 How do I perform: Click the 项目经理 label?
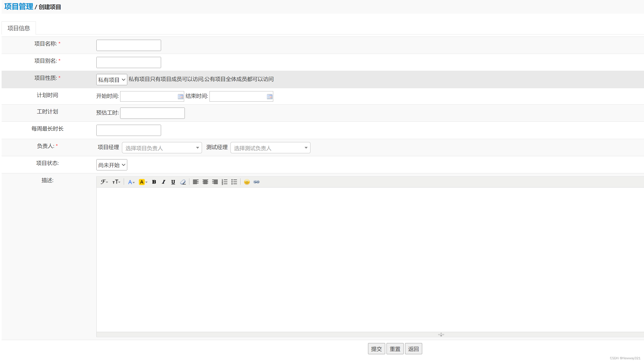pos(108,148)
